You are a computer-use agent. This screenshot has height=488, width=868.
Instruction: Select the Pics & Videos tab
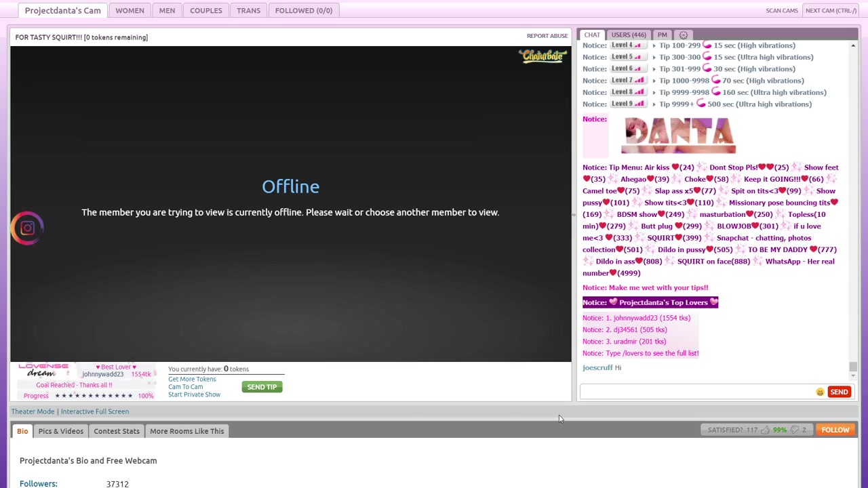coord(60,431)
